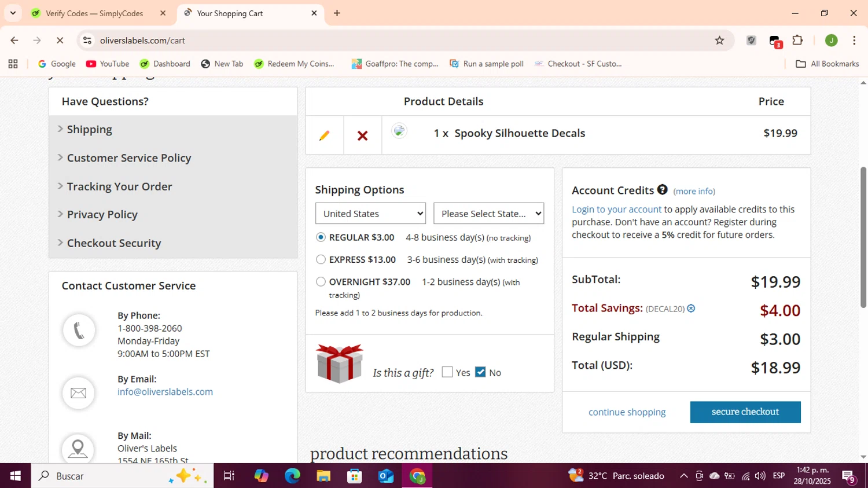Screen dimensions: 868x488
Task: Check the Yes gift checkbox
Action: (x=447, y=372)
